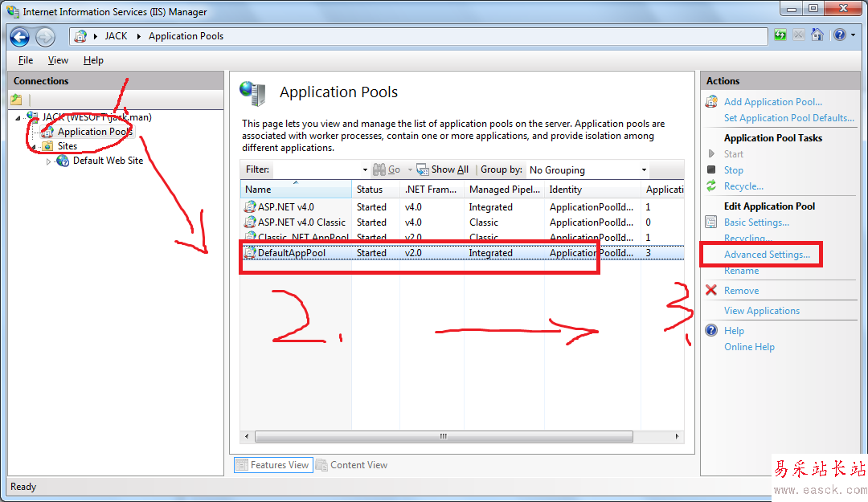Open the File menu
This screenshot has width=868, height=502.
[x=26, y=60]
